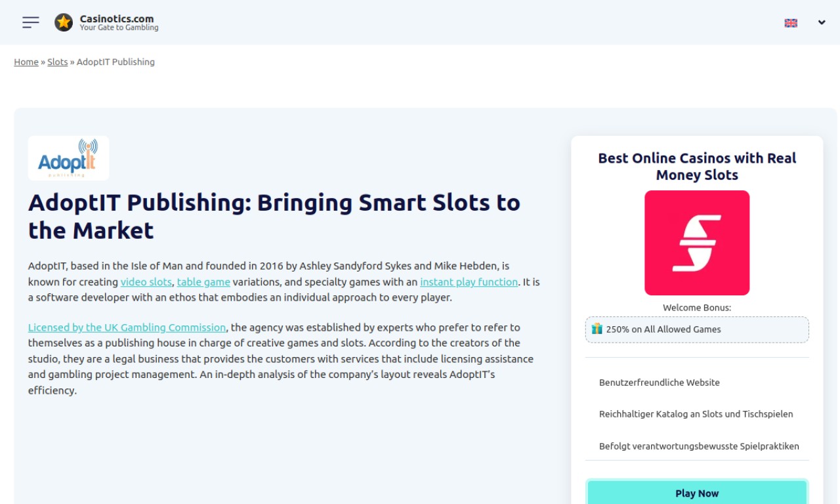Click the Benutzerfreundliche Website text
This screenshot has width=840, height=504.
coord(660,383)
